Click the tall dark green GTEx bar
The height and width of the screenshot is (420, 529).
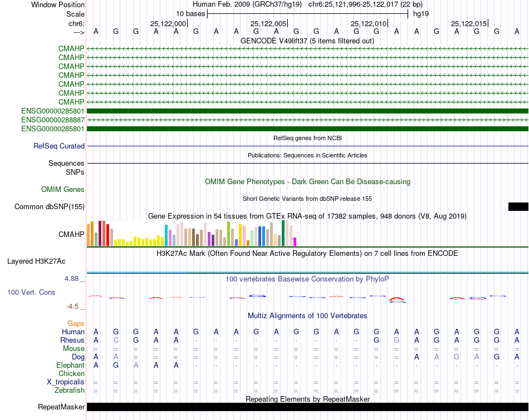[x=283, y=233]
